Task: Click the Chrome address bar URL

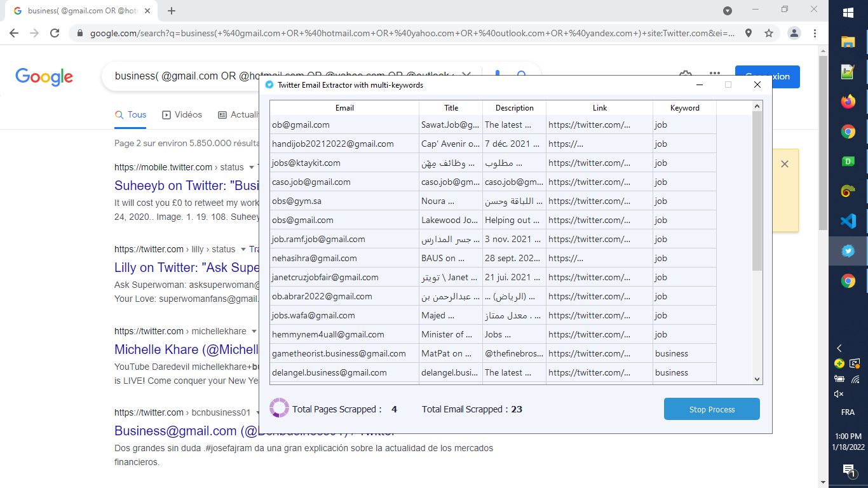Action: point(412,33)
